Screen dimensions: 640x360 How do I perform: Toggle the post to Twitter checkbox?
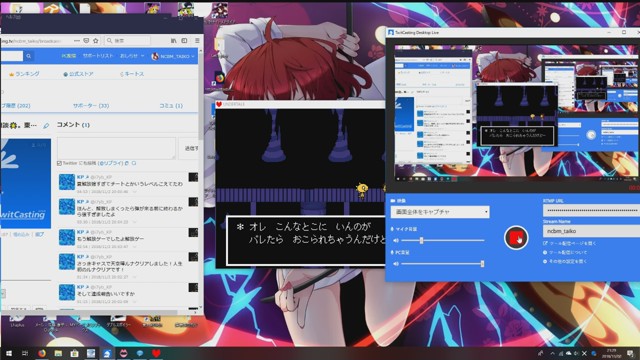point(59,163)
